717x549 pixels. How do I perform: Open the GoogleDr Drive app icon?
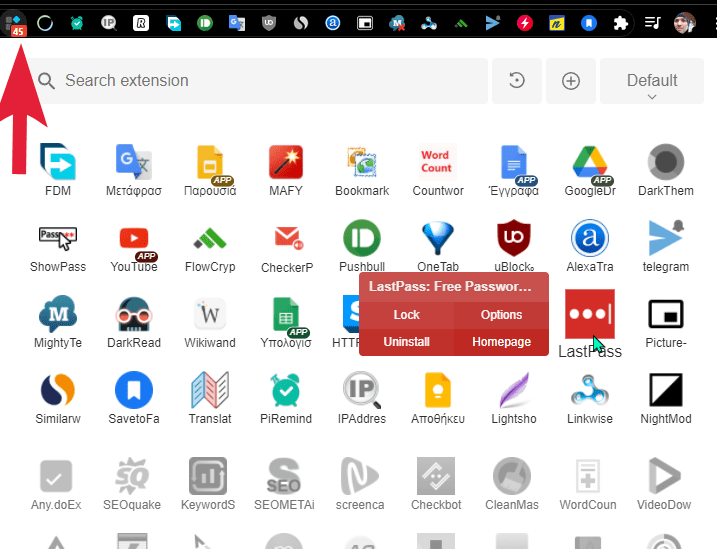pyautogui.click(x=590, y=162)
